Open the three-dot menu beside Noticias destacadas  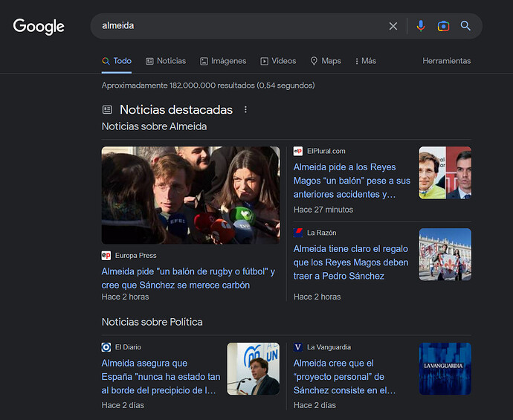[x=245, y=109]
